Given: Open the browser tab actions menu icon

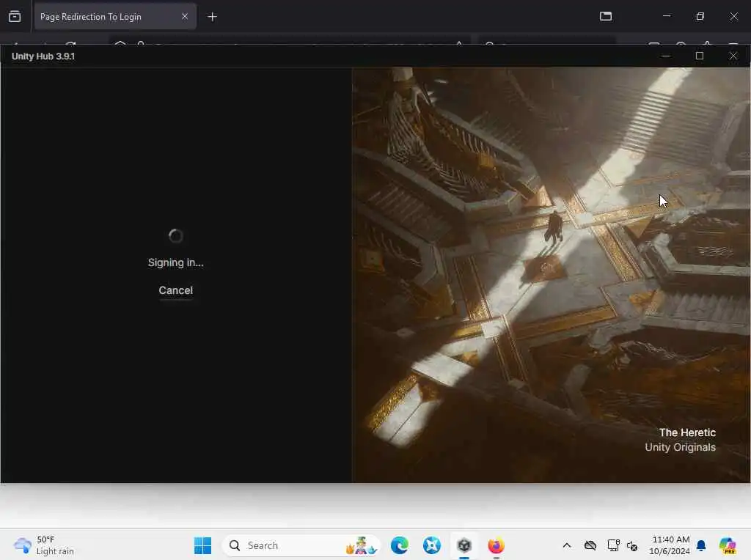Looking at the screenshot, I should (x=15, y=17).
